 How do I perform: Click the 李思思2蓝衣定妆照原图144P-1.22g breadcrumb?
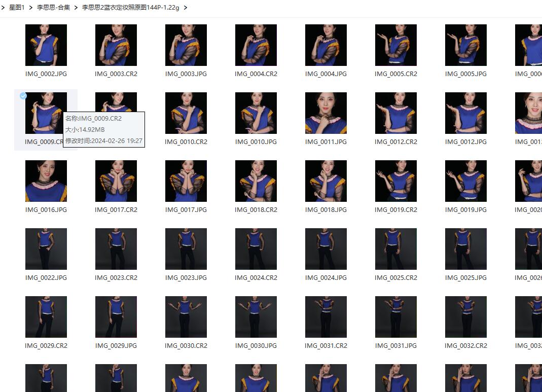click(130, 7)
